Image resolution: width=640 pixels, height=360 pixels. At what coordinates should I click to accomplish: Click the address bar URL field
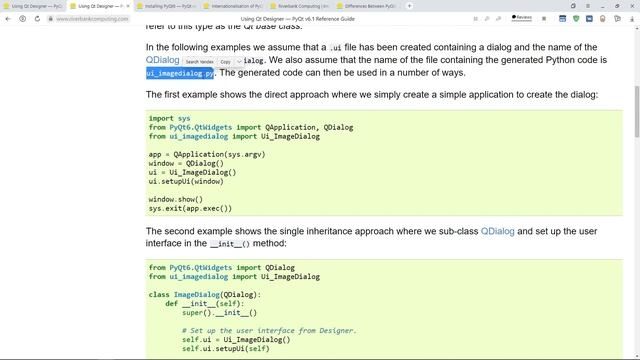click(92, 19)
